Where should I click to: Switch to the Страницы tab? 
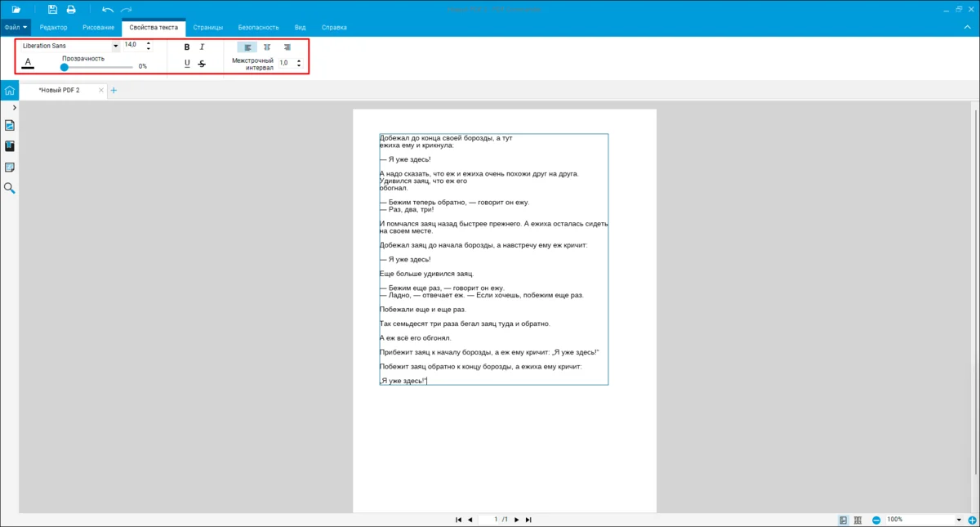208,27
